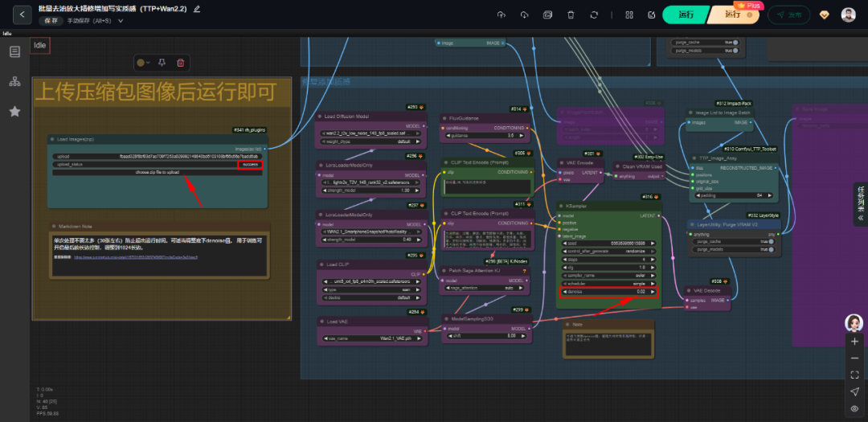Zoom in with the plus canvas control

[854, 342]
